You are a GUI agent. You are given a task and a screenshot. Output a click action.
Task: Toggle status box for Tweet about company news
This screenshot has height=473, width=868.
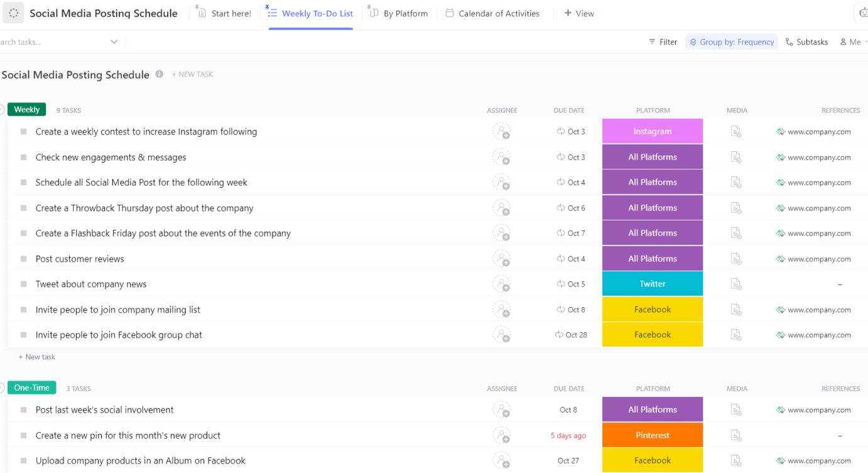click(x=23, y=285)
